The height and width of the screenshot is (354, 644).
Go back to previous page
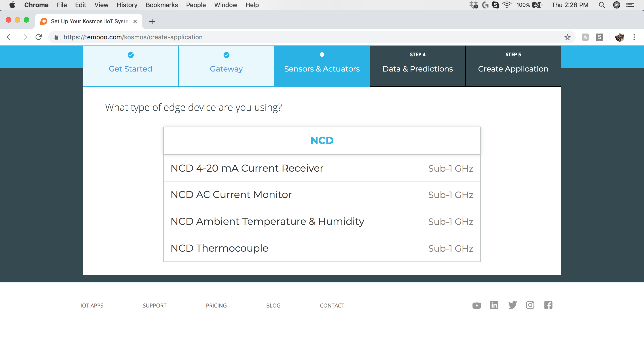(x=10, y=37)
